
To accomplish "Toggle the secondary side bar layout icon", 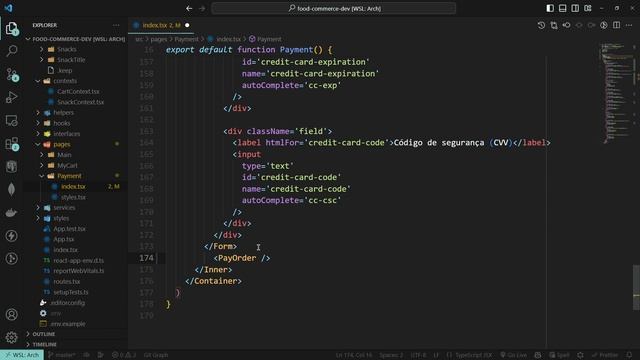I will point(575,8).
